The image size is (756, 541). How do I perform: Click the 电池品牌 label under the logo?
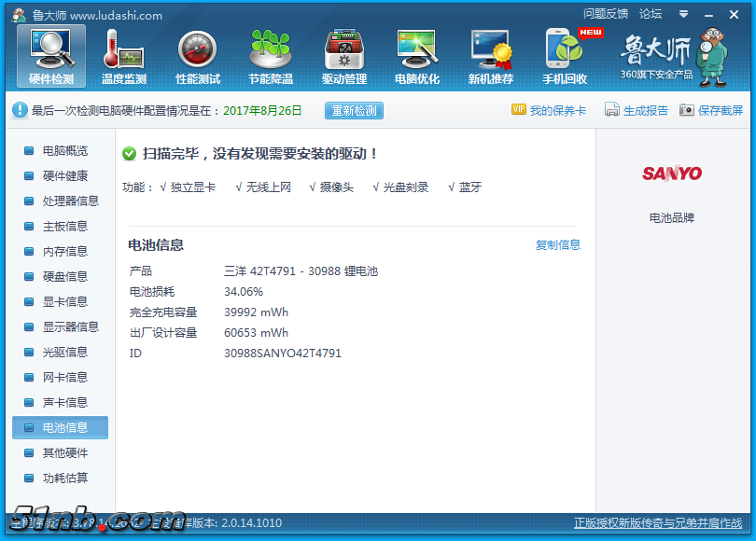(x=672, y=217)
